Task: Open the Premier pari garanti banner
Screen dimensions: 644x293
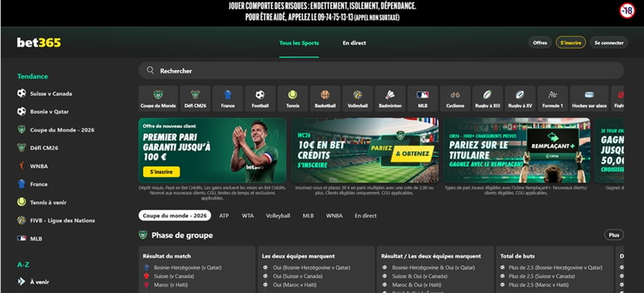Action: (x=212, y=150)
